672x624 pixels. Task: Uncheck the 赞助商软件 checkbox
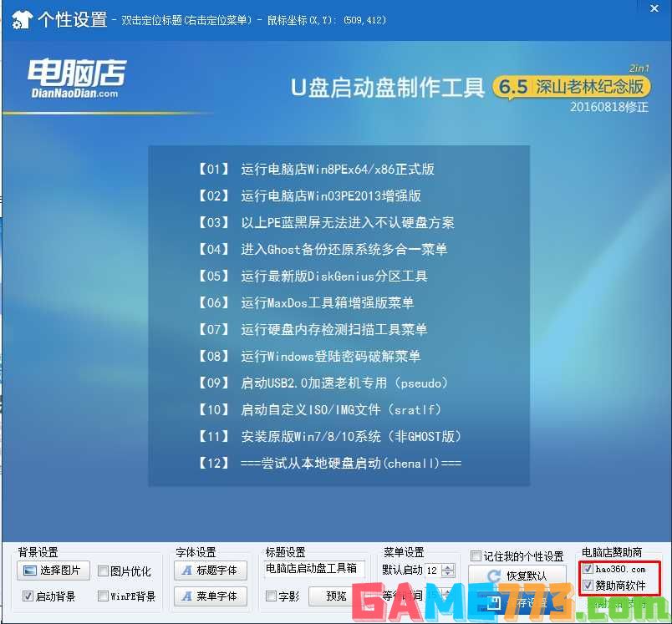click(x=588, y=585)
